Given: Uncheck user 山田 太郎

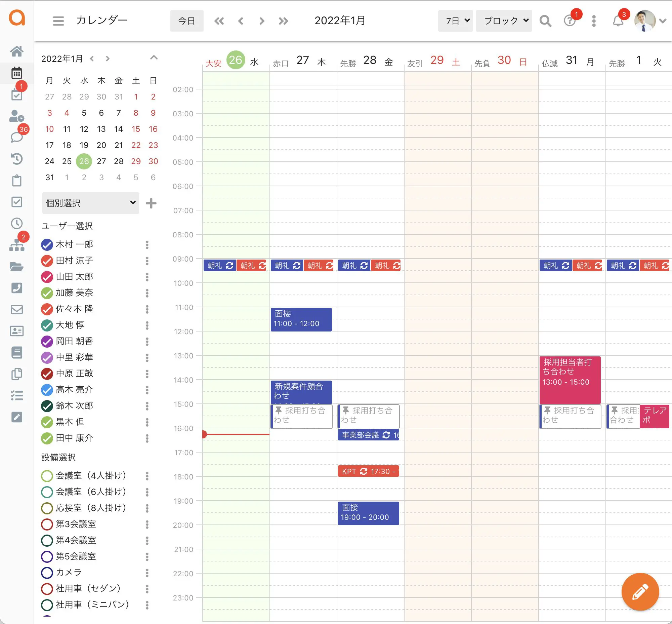Looking at the screenshot, I should pyautogui.click(x=47, y=277).
